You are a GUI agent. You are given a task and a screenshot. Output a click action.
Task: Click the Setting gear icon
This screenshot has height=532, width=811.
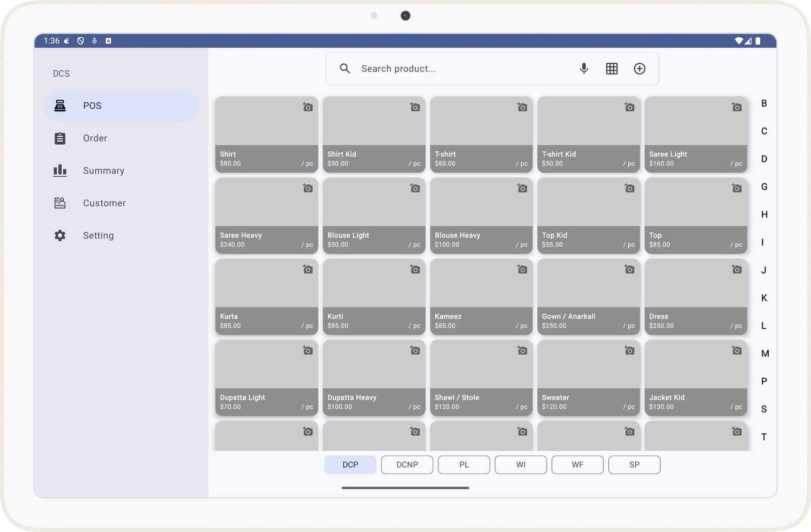click(x=60, y=235)
